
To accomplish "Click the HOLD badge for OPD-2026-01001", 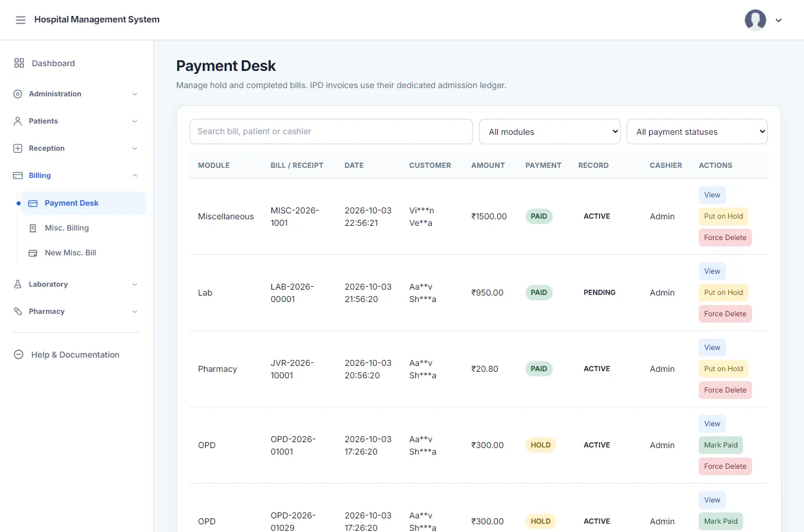I will tap(540, 445).
